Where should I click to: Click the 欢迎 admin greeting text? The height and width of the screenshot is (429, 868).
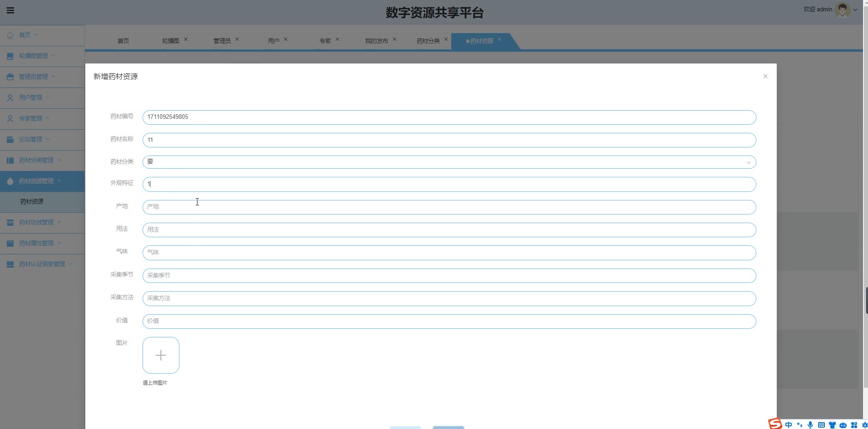click(x=818, y=9)
